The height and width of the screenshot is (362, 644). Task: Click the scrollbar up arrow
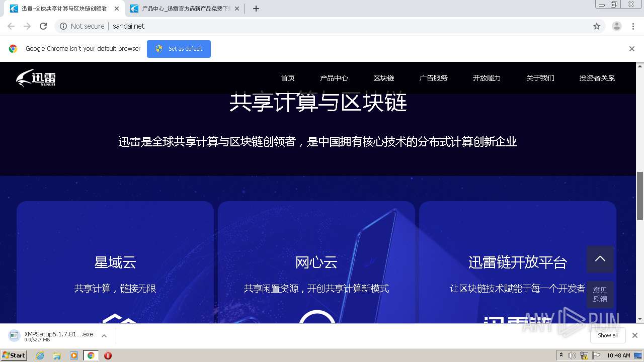coord(640,66)
